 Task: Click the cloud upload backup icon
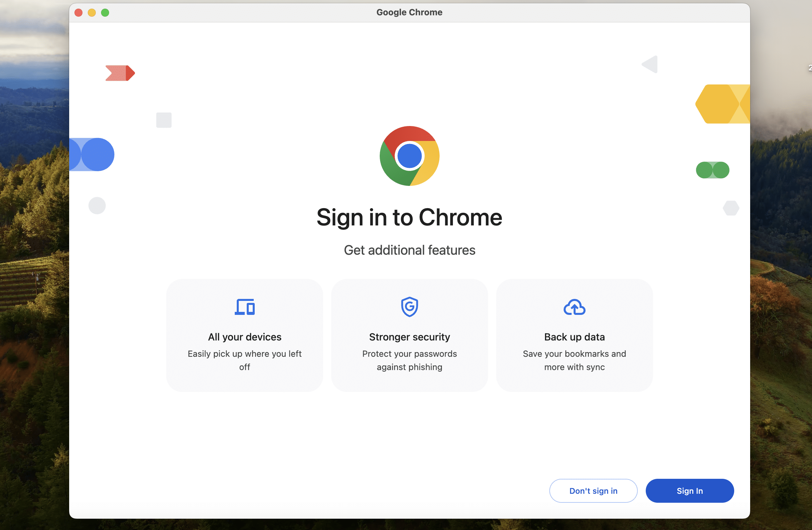click(x=574, y=307)
